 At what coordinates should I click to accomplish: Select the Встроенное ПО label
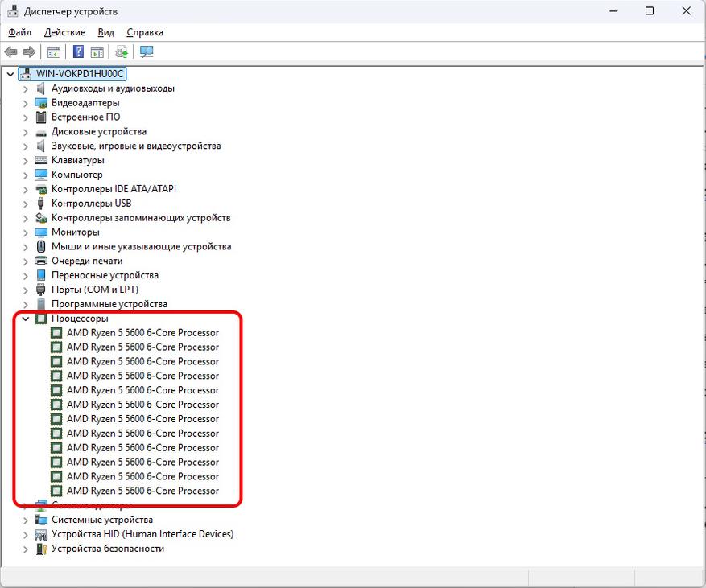point(85,117)
